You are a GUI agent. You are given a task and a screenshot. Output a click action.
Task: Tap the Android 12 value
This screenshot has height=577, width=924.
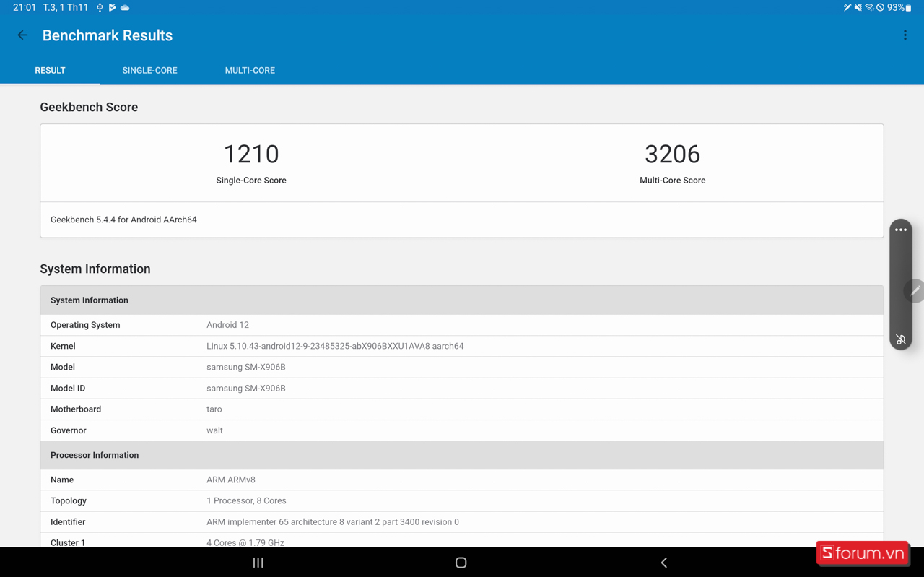coord(227,325)
